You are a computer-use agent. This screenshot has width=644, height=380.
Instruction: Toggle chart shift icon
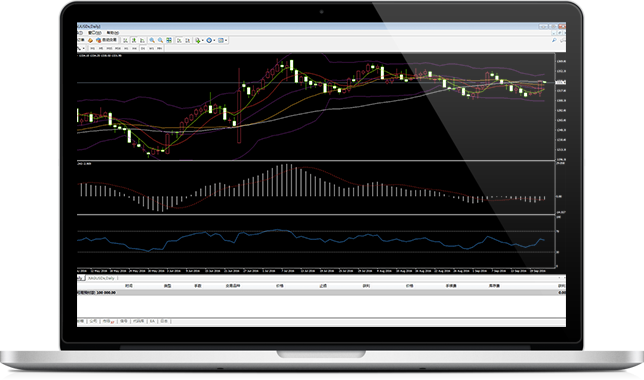[188, 40]
